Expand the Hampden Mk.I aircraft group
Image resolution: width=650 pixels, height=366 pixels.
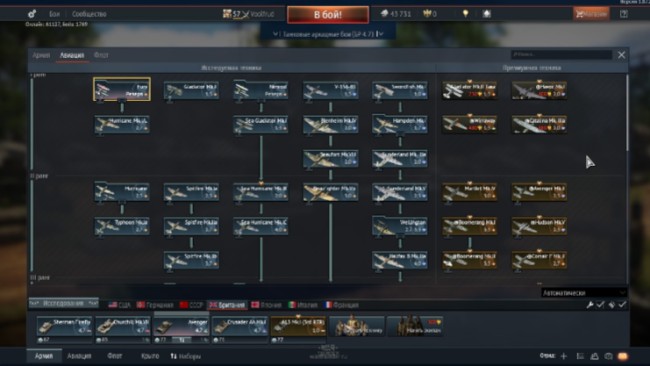click(x=400, y=124)
